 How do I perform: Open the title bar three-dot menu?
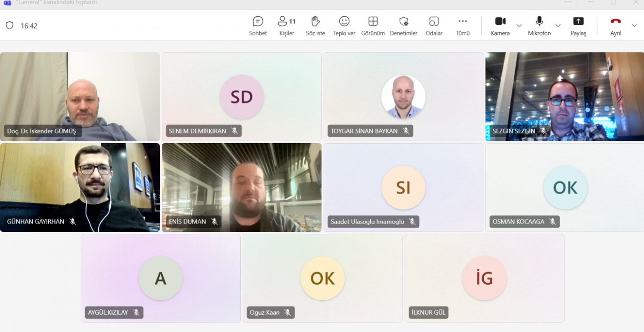568,3
